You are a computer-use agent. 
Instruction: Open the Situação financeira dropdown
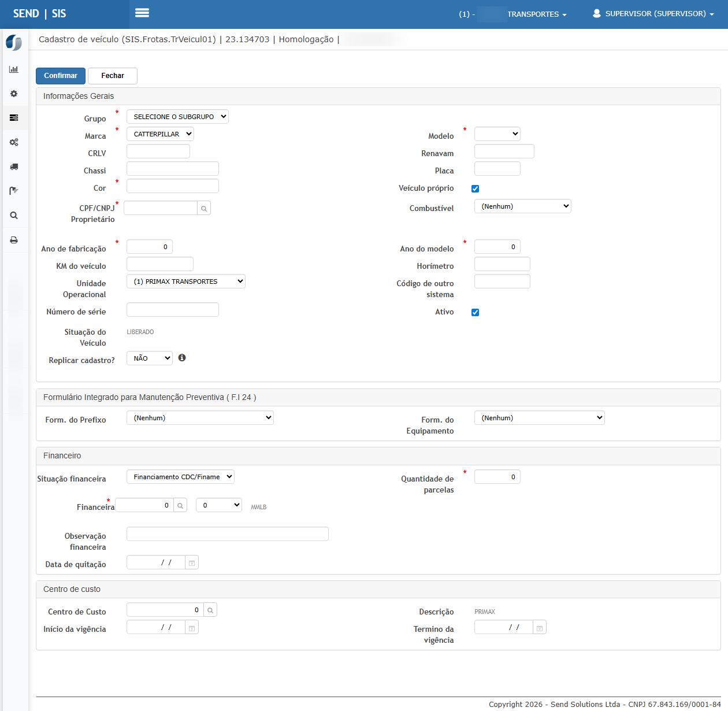coord(180,477)
